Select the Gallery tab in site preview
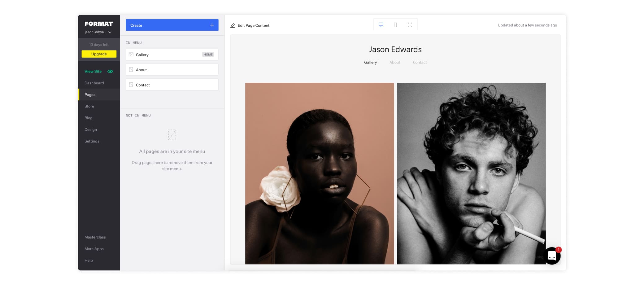The image size is (644, 285). point(370,62)
